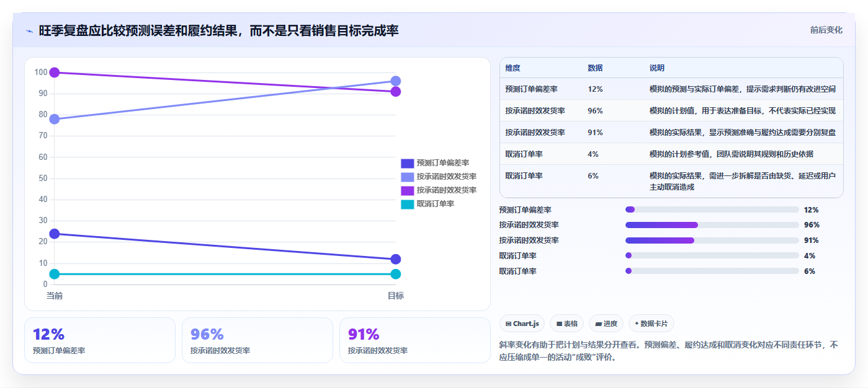Click the 按承诺时效发货率 91% progress bar
The height and width of the screenshot is (388, 868).
point(712,240)
